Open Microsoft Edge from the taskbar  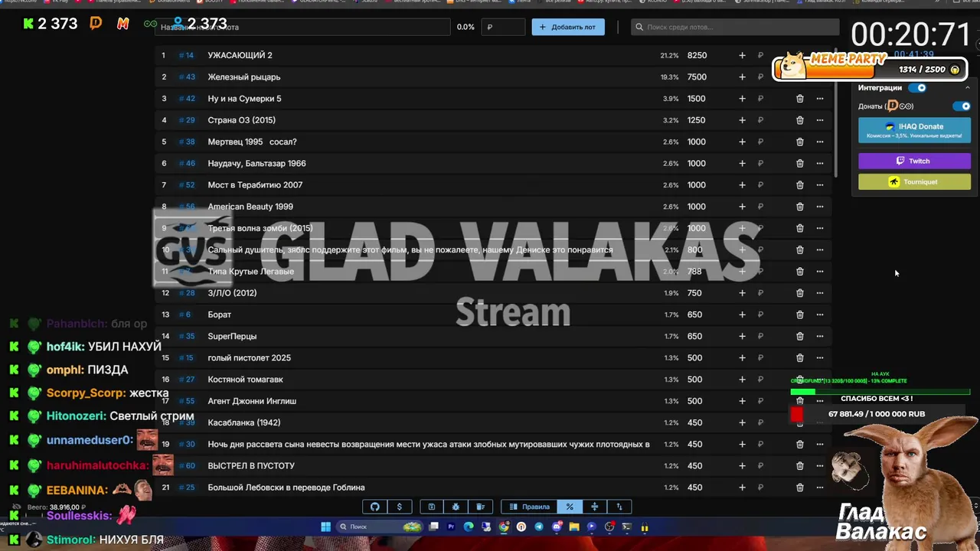(x=469, y=527)
